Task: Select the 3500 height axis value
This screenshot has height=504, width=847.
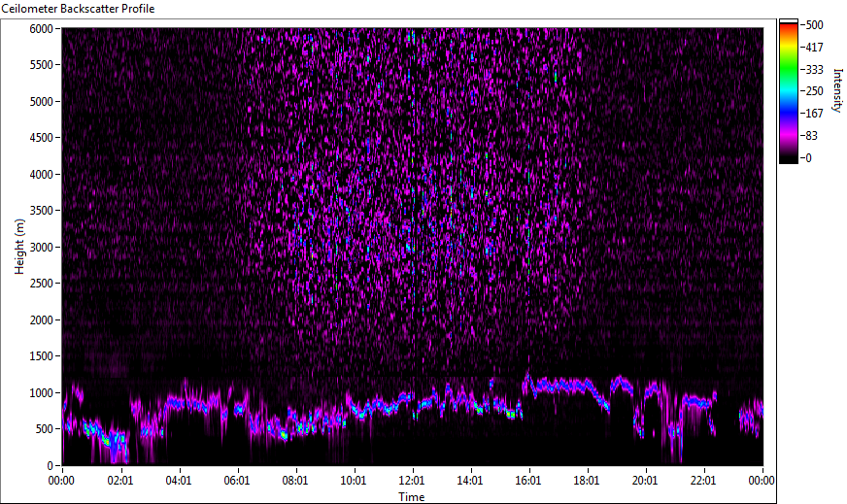Action: (42, 211)
